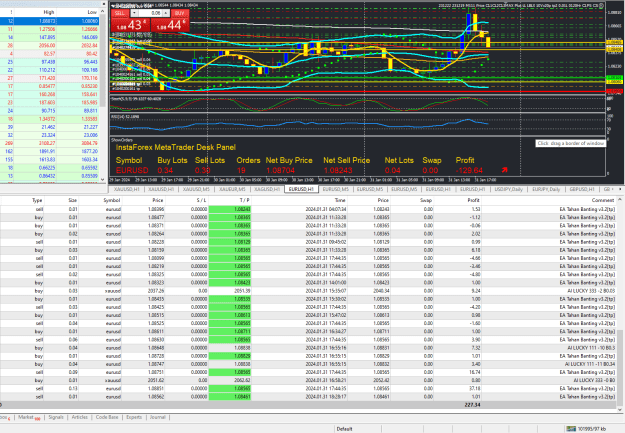Open the EURJPY,Daily chart tab
This screenshot has height=433, width=625.
tap(546, 189)
